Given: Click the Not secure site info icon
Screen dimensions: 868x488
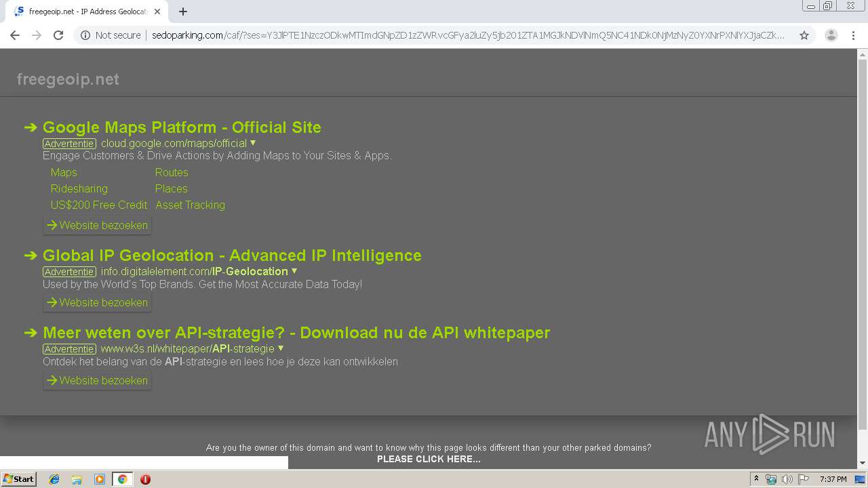Looking at the screenshot, I should click(85, 35).
